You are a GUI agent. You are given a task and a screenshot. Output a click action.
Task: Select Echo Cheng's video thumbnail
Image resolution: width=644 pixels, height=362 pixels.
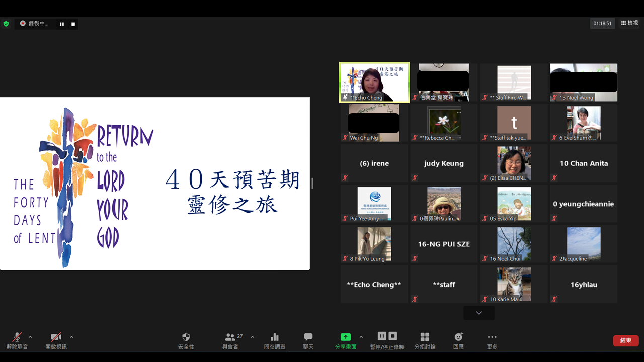pyautogui.click(x=374, y=82)
